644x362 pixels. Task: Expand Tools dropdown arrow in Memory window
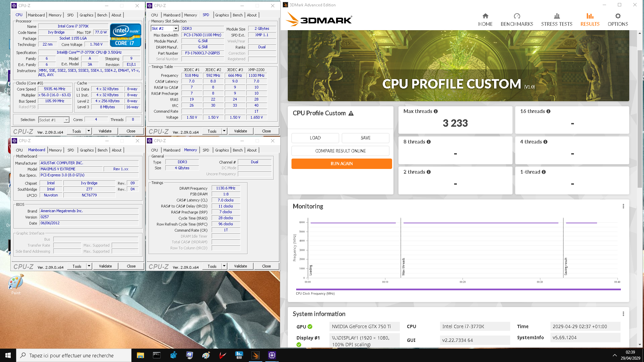224,266
